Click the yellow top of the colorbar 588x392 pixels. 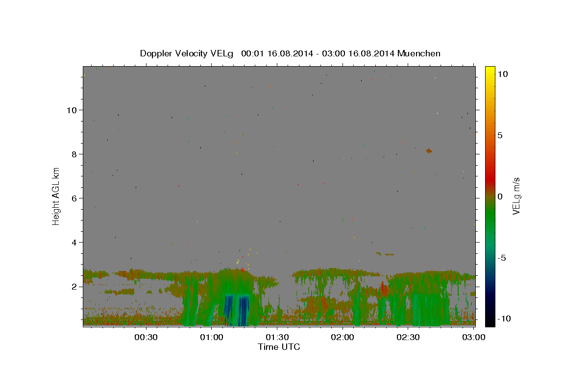(490, 71)
